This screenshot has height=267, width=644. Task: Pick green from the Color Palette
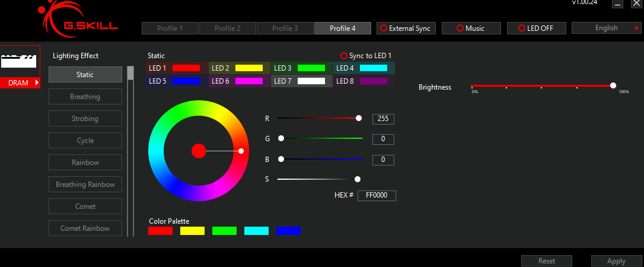click(x=224, y=231)
